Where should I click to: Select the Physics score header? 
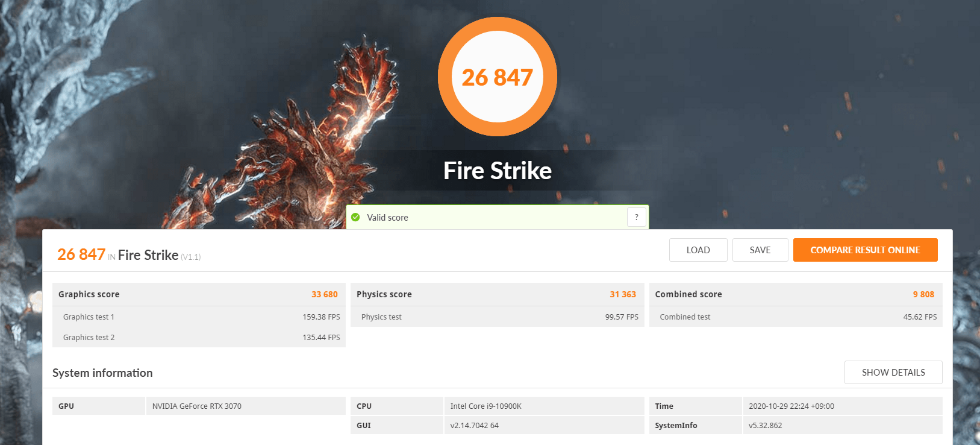498,294
